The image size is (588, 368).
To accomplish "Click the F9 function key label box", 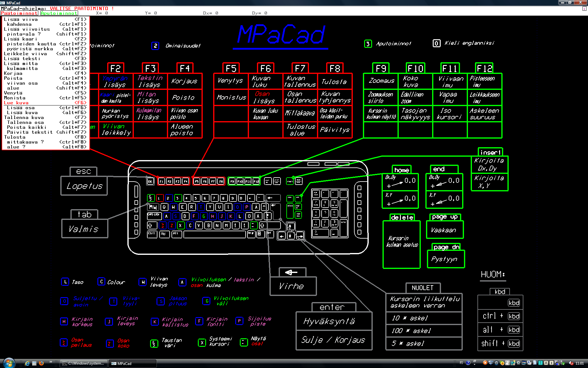I will pos(381,68).
